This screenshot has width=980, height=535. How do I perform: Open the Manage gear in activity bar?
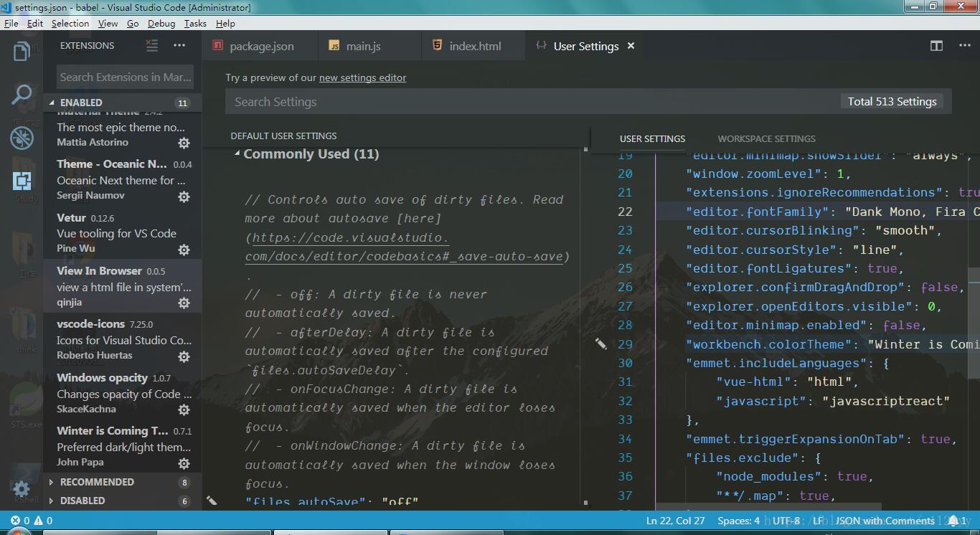pyautogui.click(x=22, y=490)
